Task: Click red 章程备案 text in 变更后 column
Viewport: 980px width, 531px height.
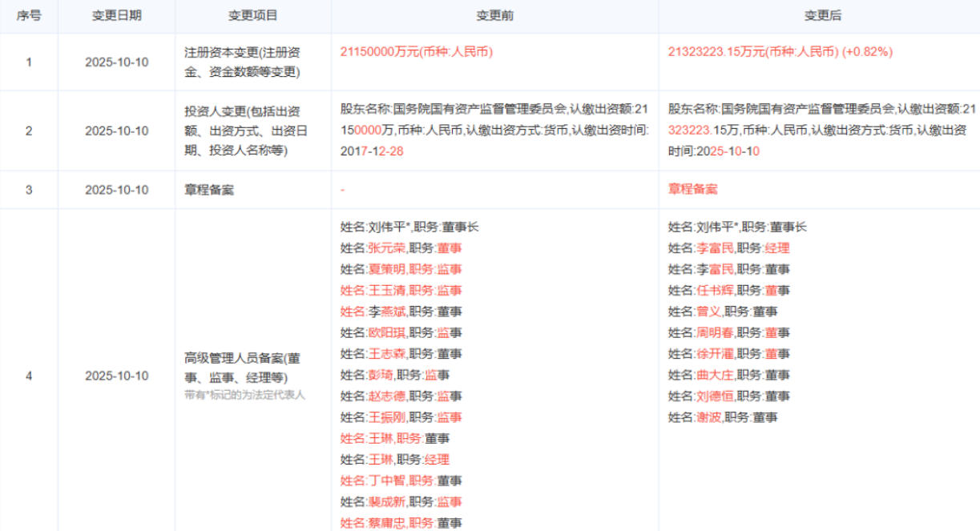Action: (693, 190)
